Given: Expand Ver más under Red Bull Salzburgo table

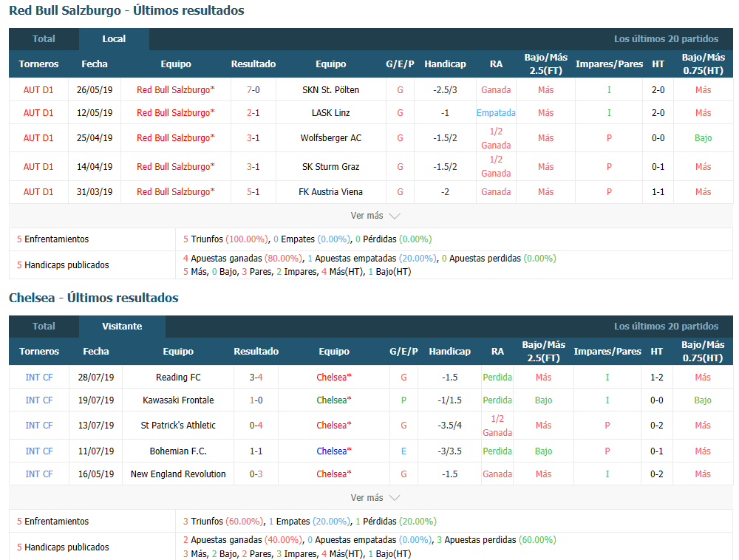Looking at the screenshot, I should (375, 216).
